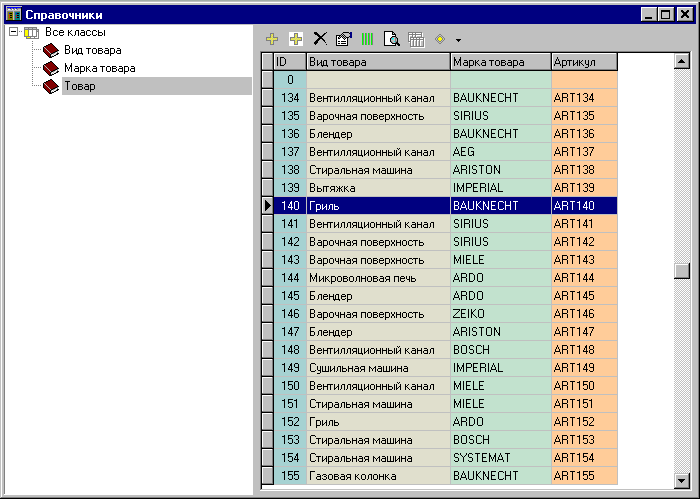Open the document preview magnifier icon
The width and height of the screenshot is (700, 499).
(x=392, y=39)
